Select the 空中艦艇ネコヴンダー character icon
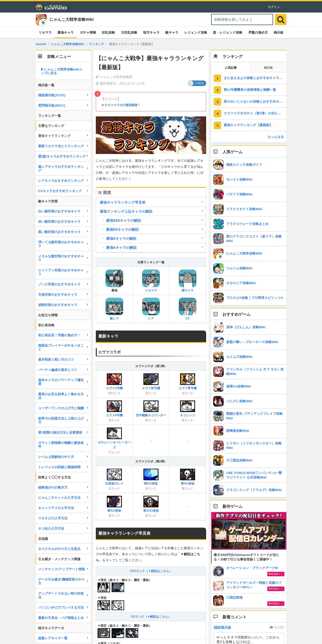Screen dimensions: 322x644 click(151, 406)
